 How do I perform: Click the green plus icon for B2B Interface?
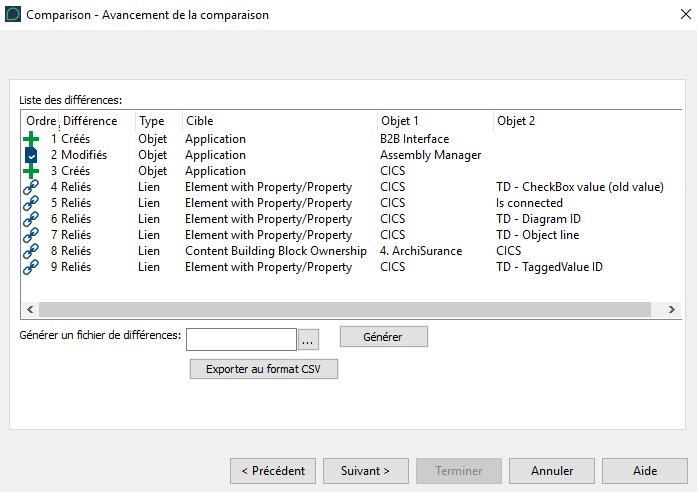pos(31,139)
